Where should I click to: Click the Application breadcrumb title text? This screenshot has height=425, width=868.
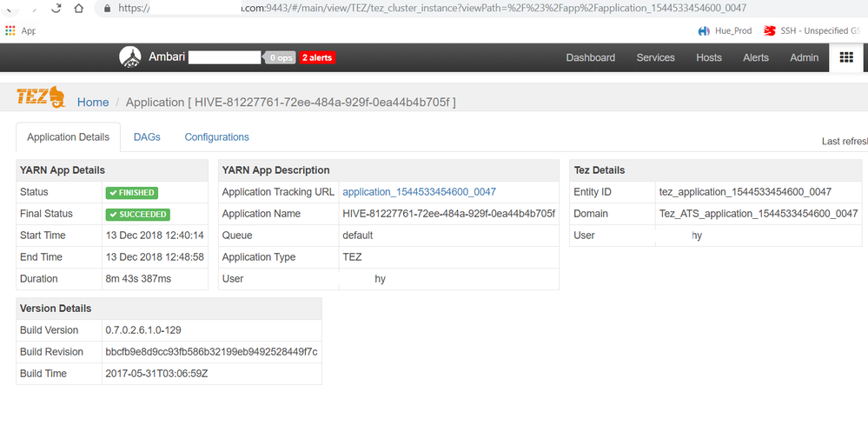(x=291, y=103)
